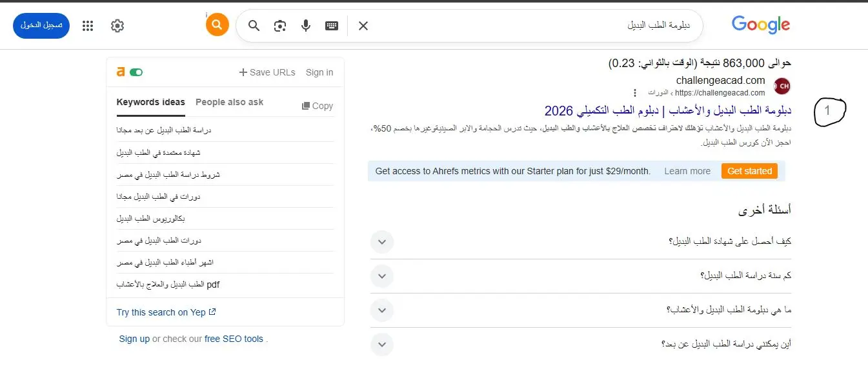
Task: Open the Google apps grid icon
Action: [88, 26]
